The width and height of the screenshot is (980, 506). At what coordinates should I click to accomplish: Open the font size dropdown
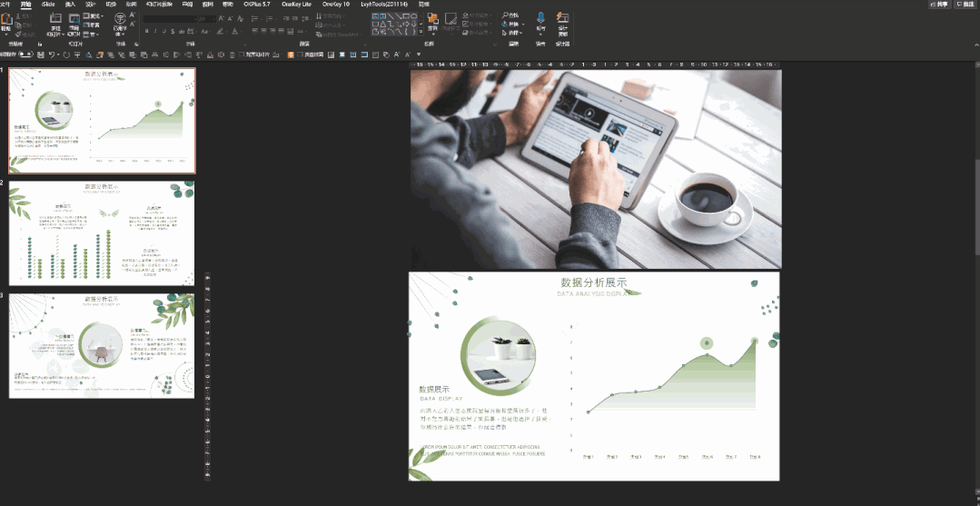(x=213, y=18)
